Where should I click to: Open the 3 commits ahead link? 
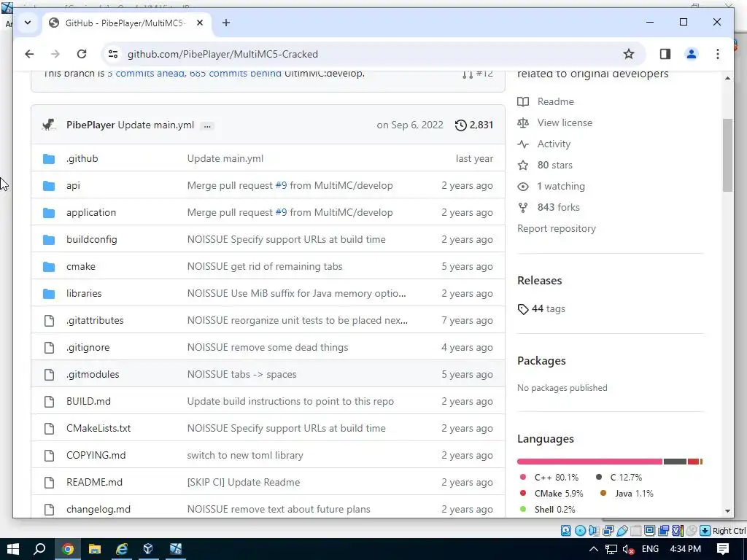point(146,74)
